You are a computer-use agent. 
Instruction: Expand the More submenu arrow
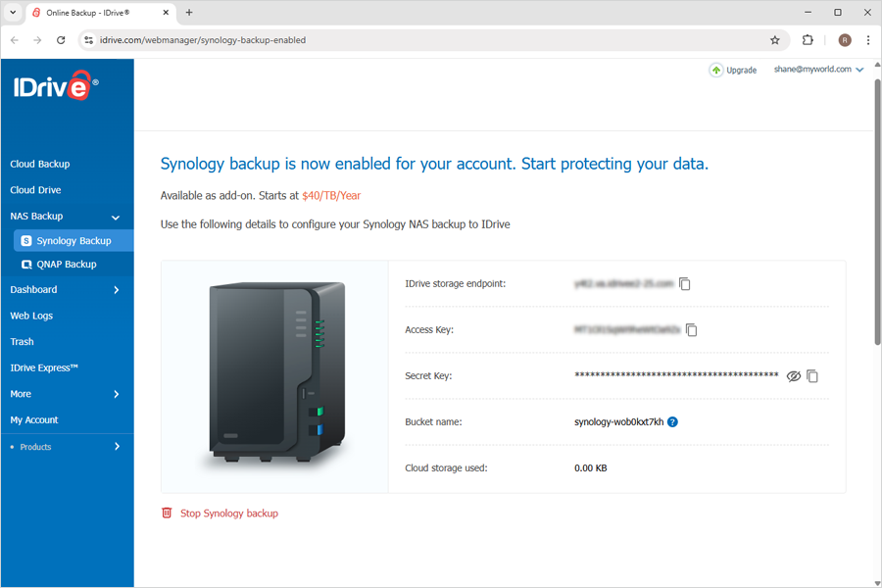click(117, 394)
